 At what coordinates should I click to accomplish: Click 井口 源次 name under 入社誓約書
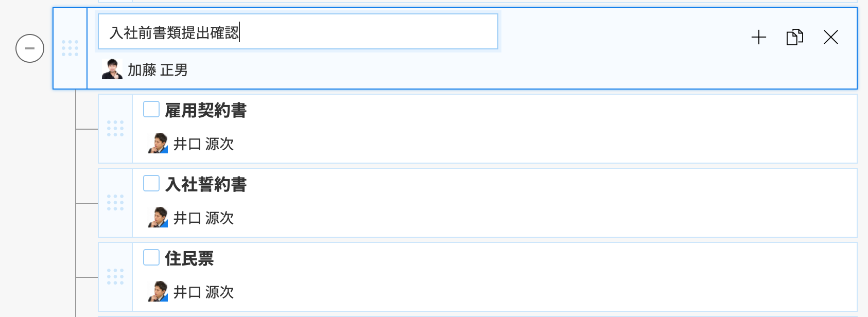[203, 218]
